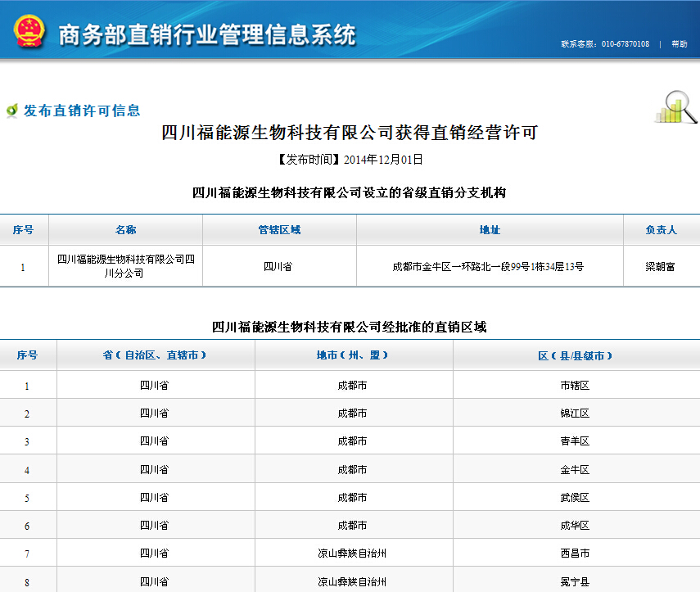Click the 经批准的直销区域 table heading
The image size is (700, 592).
point(349,328)
